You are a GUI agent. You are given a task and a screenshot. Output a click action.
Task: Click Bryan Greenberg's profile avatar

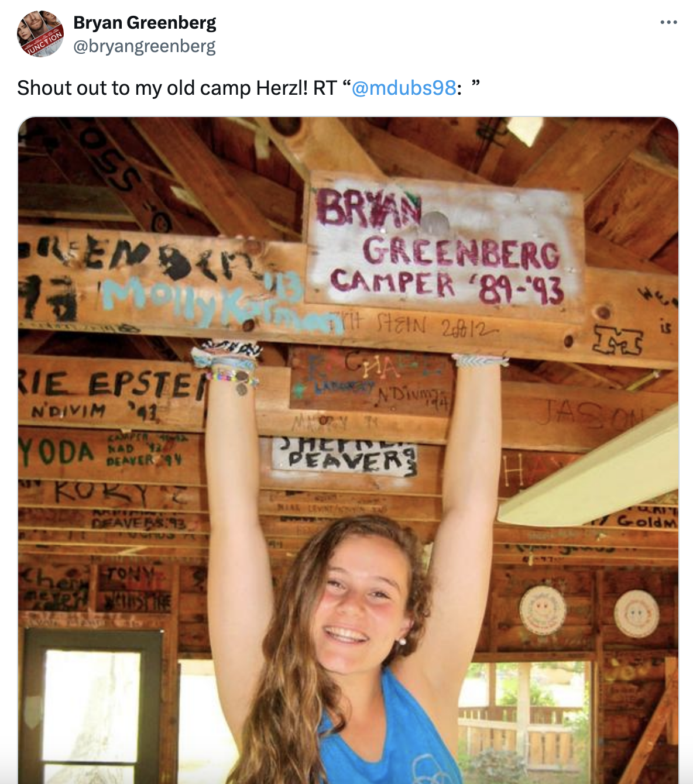(40, 34)
